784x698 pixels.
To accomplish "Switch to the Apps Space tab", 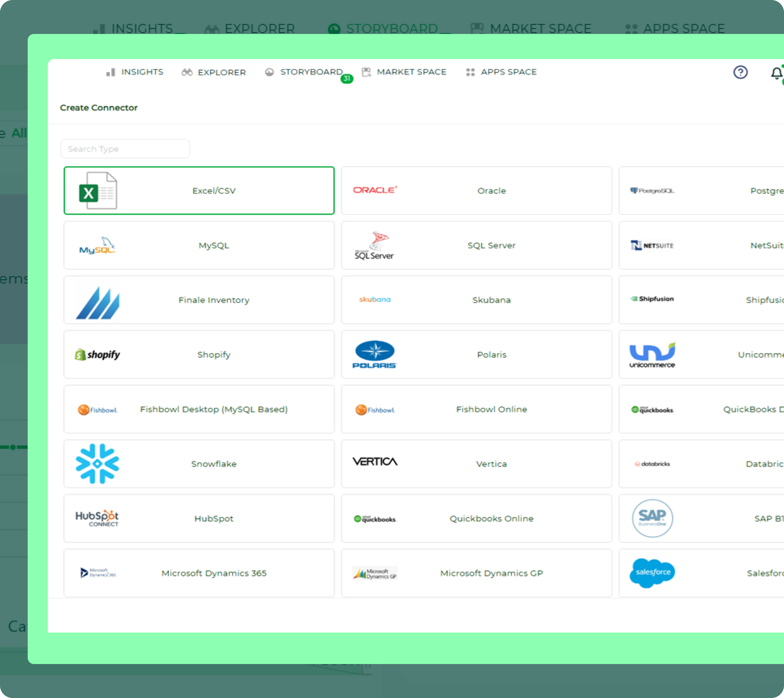I will coord(501,72).
